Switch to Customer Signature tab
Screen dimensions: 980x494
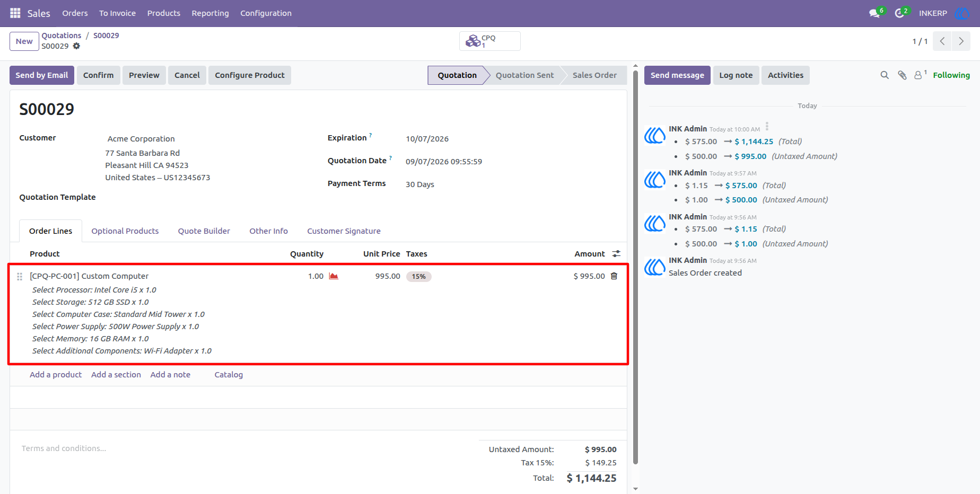coord(344,231)
